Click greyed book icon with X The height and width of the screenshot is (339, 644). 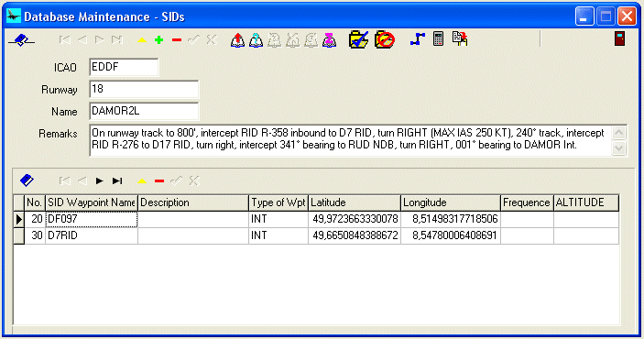click(293, 40)
